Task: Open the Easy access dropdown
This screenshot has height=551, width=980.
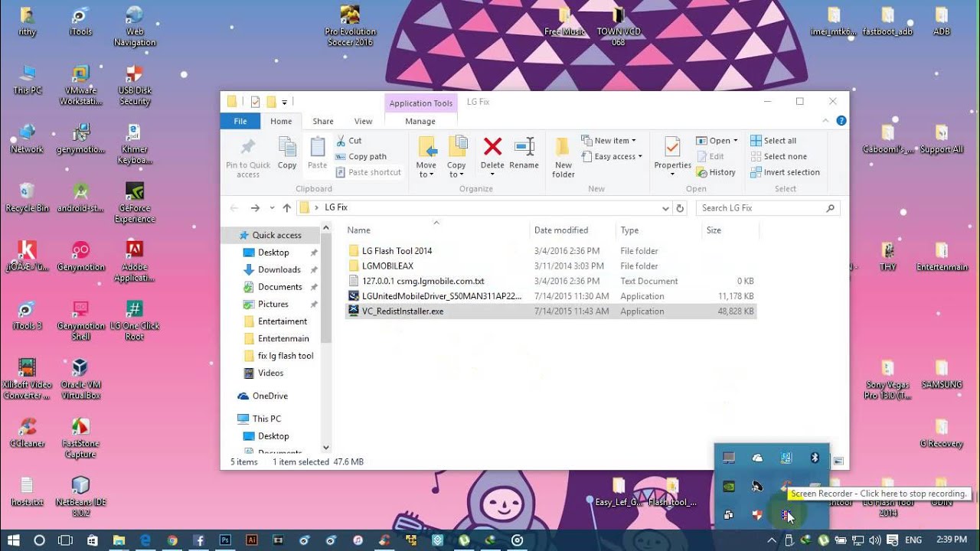Action: (612, 157)
